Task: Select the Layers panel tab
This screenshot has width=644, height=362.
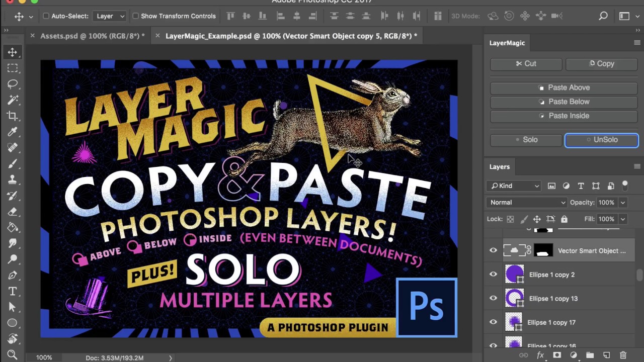Action: 500,167
